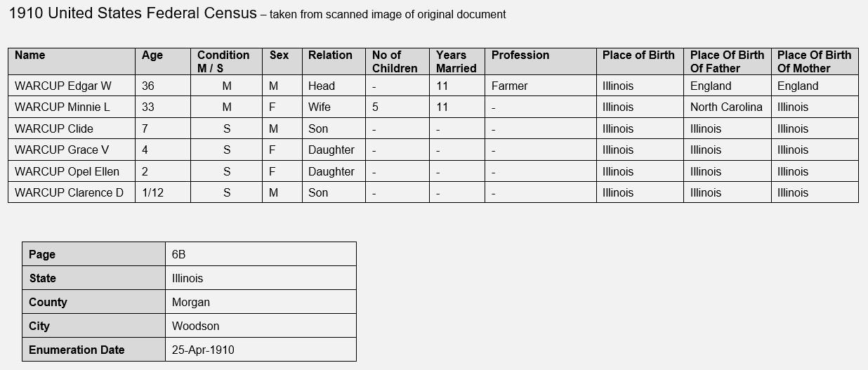
Task: Select the 6B page value cell
Action: [261, 254]
